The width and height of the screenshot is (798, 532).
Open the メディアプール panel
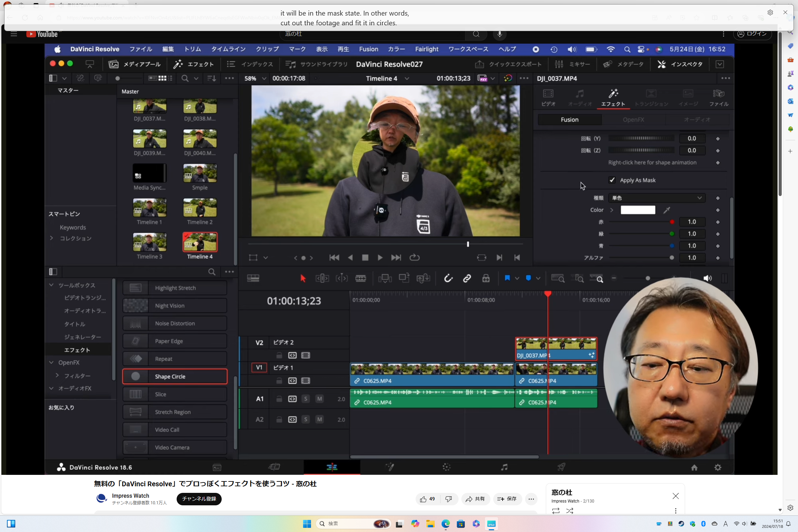135,64
